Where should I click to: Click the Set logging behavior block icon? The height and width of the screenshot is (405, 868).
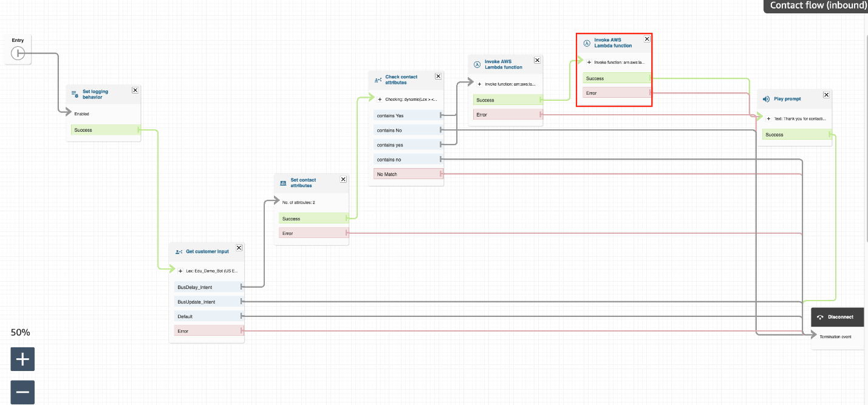point(75,94)
